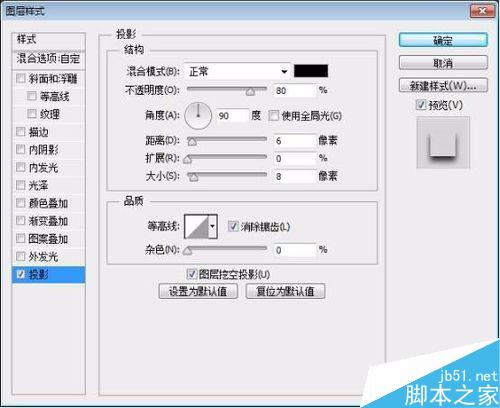Click the 设置为默认值 button

(x=198, y=292)
